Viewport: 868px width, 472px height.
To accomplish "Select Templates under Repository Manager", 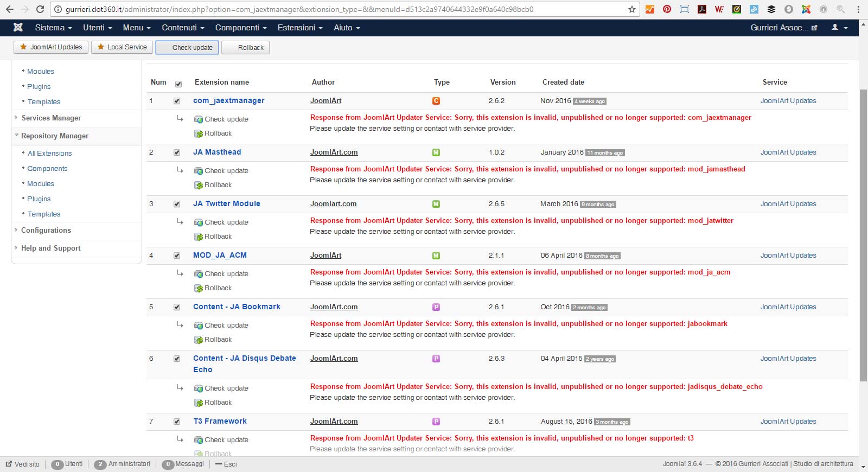I will point(44,214).
